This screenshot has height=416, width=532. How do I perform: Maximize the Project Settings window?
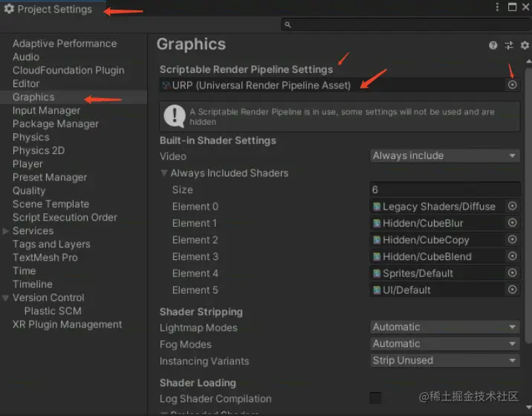pyautogui.click(x=513, y=7)
